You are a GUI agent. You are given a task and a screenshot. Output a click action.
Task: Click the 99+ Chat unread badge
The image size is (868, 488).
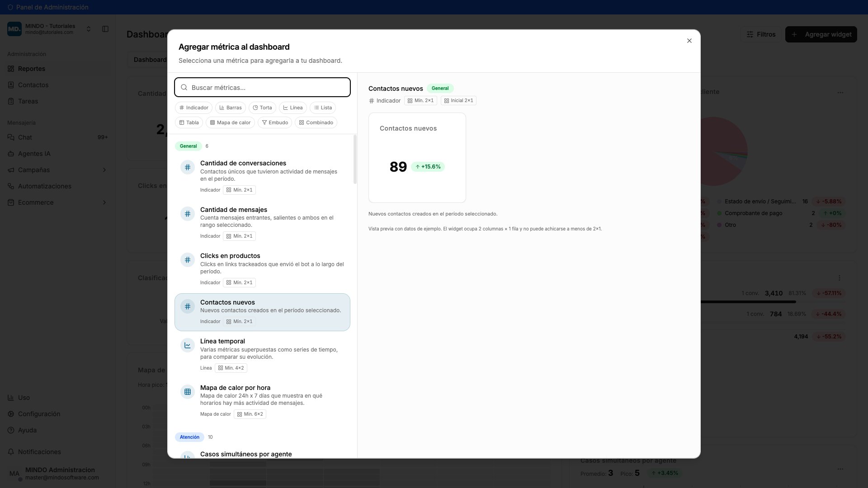(103, 137)
